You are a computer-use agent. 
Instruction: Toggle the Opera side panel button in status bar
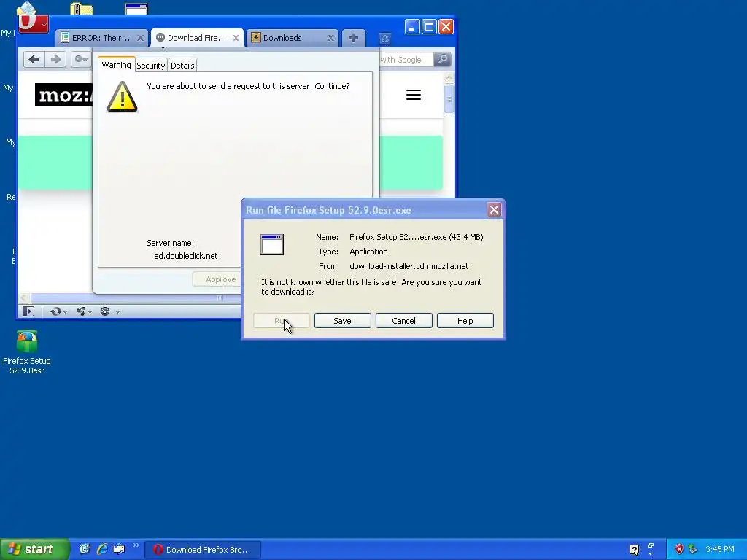tap(28, 311)
